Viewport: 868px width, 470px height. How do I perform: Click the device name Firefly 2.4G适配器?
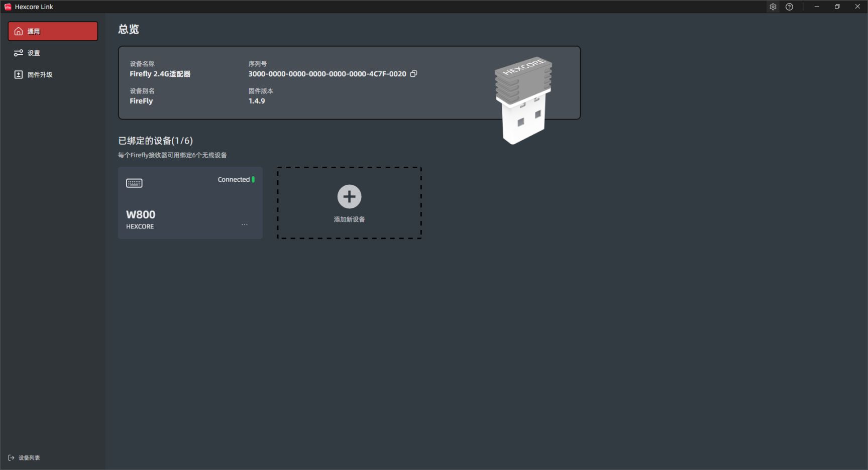click(x=160, y=74)
